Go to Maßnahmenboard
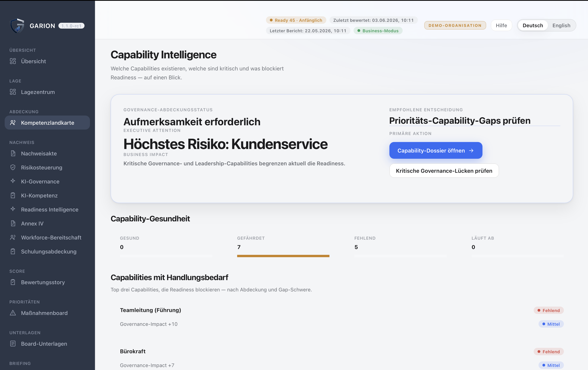 pyautogui.click(x=47, y=313)
